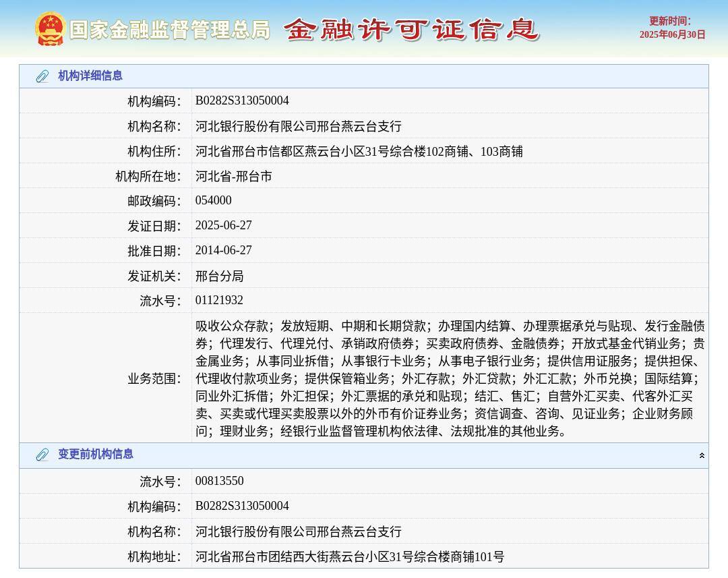Click the business scope paragraph starting 吸收公众存款
The height and width of the screenshot is (578, 728).
point(450,378)
